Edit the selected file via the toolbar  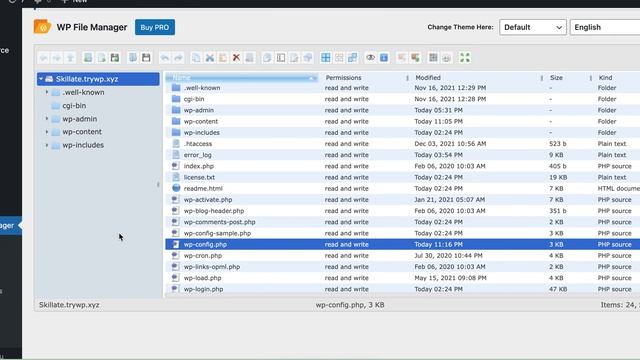(294, 58)
